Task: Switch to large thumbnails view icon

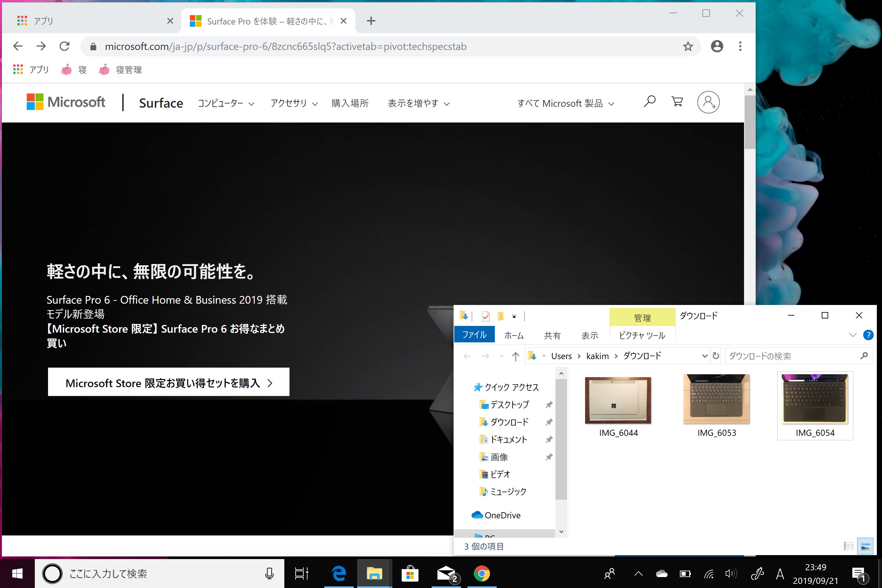Action: (866, 546)
